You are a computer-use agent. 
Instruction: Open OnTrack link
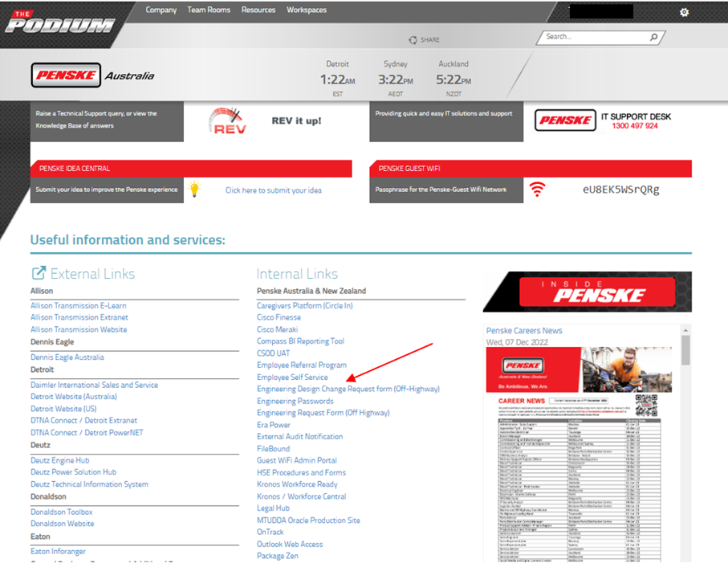coord(270,532)
